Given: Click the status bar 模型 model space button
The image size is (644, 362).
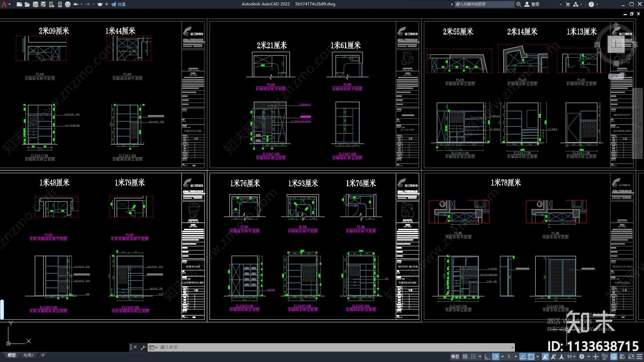Looking at the screenshot, I should (x=455, y=357).
